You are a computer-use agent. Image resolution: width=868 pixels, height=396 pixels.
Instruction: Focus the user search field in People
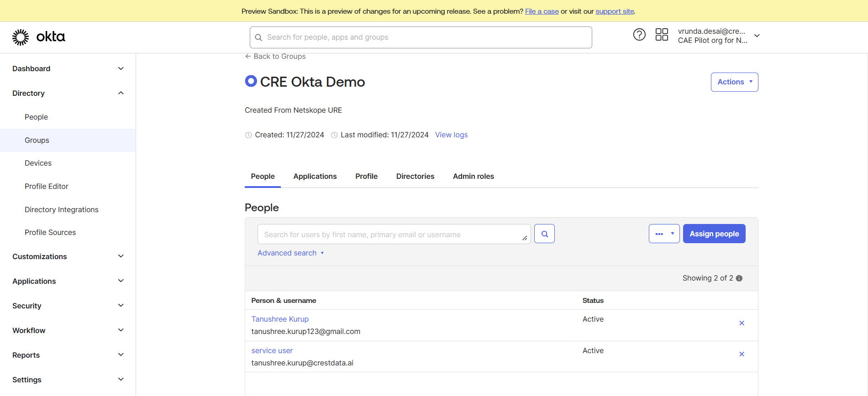[x=394, y=234]
